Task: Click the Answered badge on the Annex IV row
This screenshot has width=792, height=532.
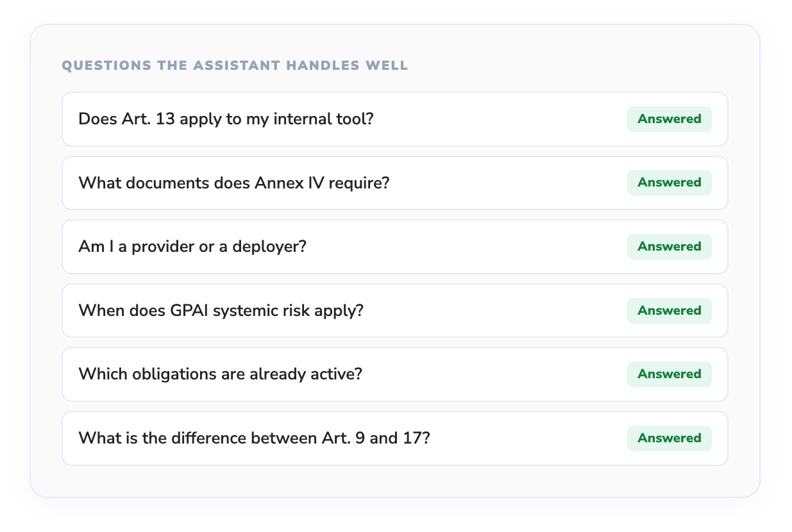Action: pos(669,183)
